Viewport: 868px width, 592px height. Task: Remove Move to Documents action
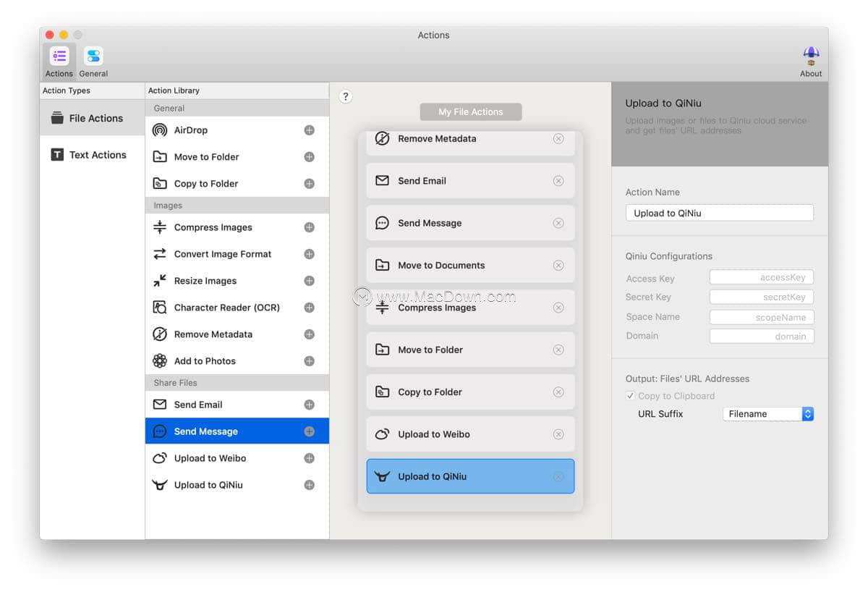(x=558, y=266)
